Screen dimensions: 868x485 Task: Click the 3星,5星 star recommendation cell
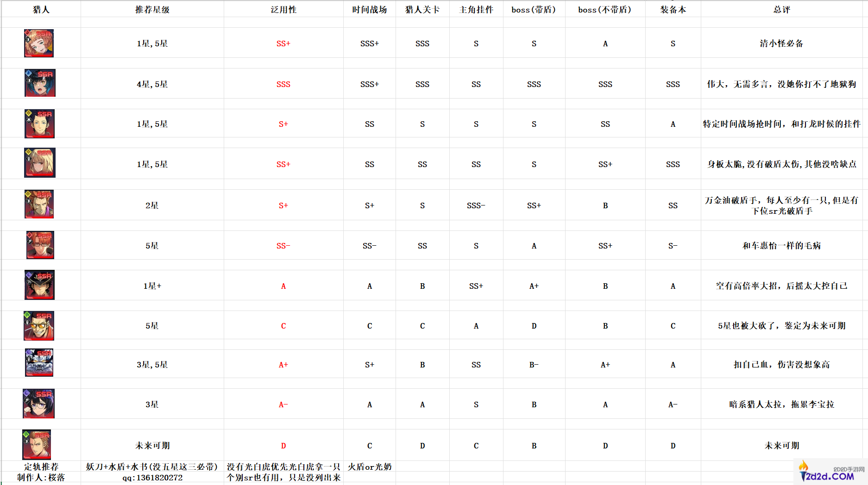(152, 364)
